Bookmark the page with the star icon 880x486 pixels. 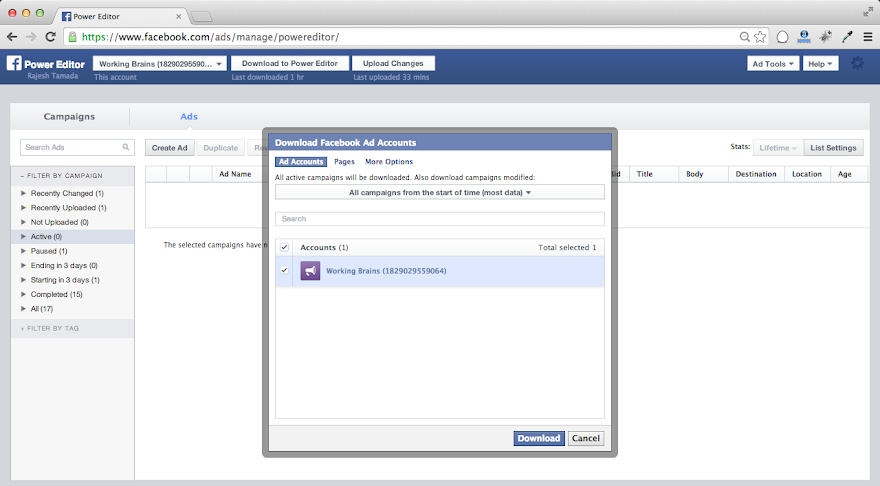tap(760, 37)
